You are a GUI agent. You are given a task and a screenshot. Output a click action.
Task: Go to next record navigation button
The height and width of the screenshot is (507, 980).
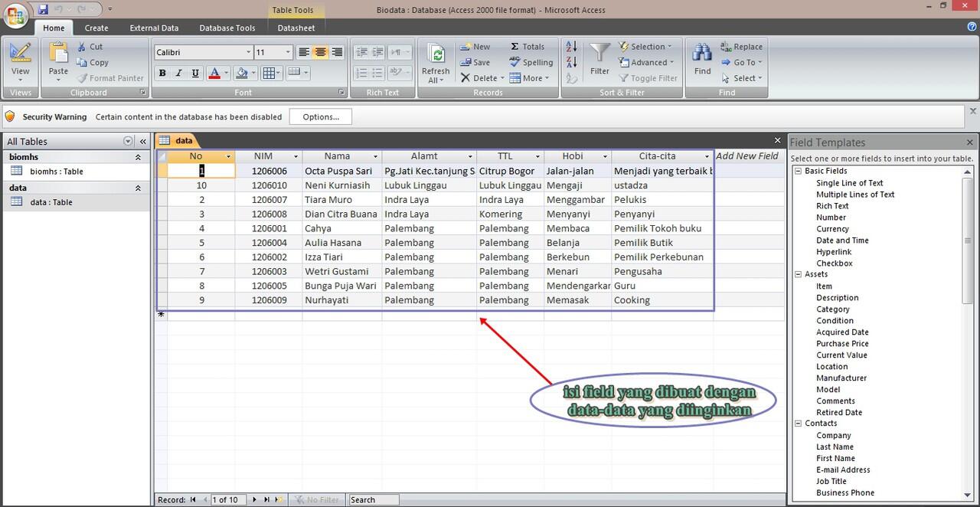254,499
